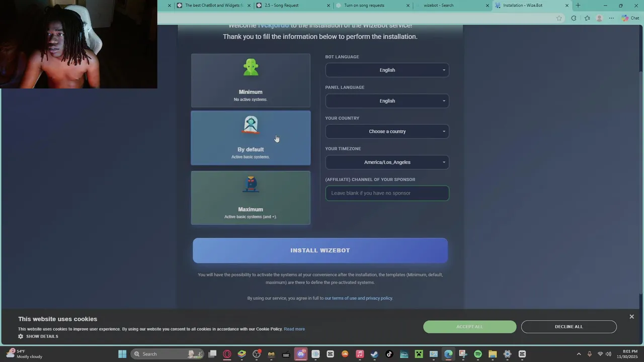Select the Maximum installation template
This screenshot has width=644, height=362.
point(251,198)
